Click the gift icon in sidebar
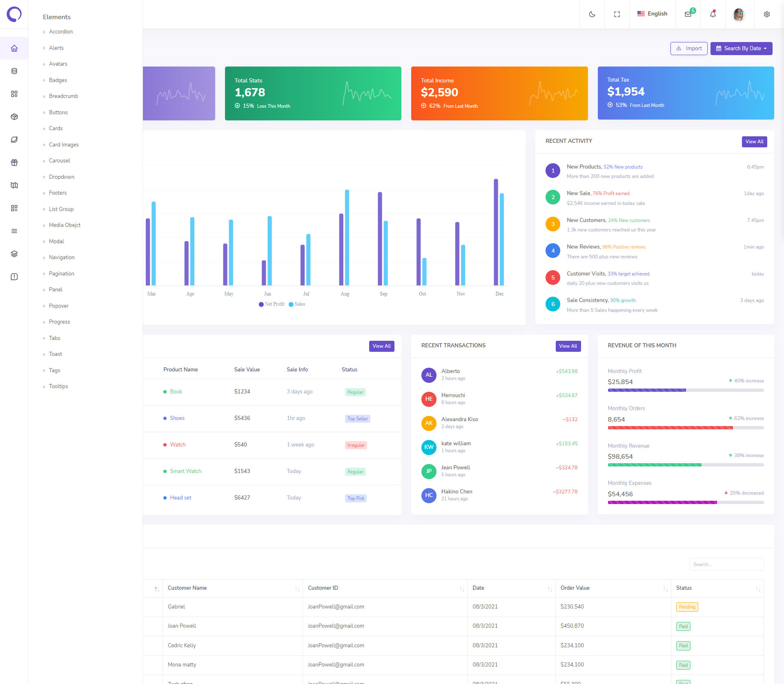 (14, 162)
